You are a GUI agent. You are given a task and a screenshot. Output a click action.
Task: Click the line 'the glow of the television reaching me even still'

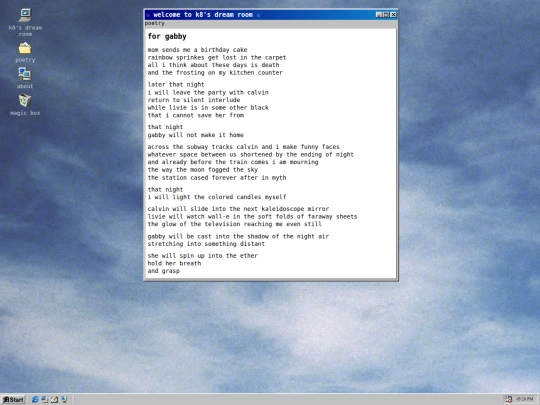(235, 224)
